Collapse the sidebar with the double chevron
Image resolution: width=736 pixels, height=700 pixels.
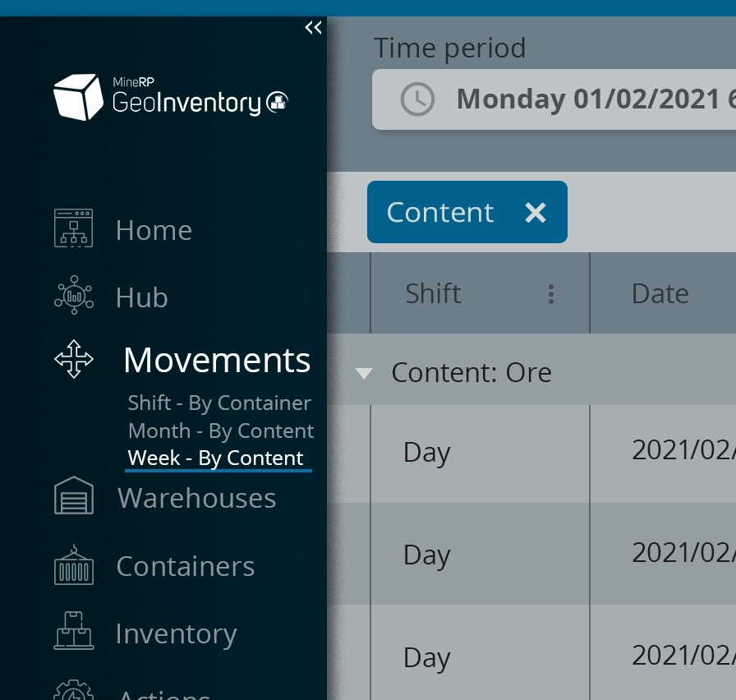(x=313, y=28)
